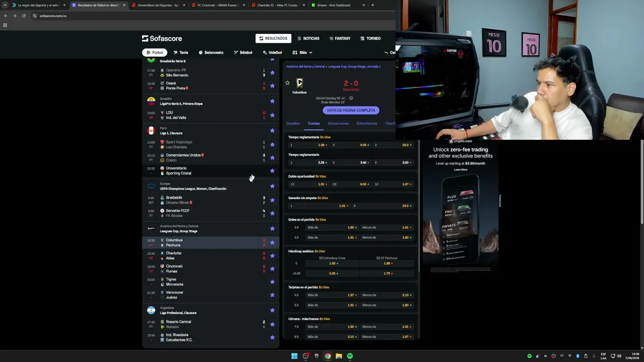
Task: Star the Leagues Cup Group Stage league
Action: (272, 228)
